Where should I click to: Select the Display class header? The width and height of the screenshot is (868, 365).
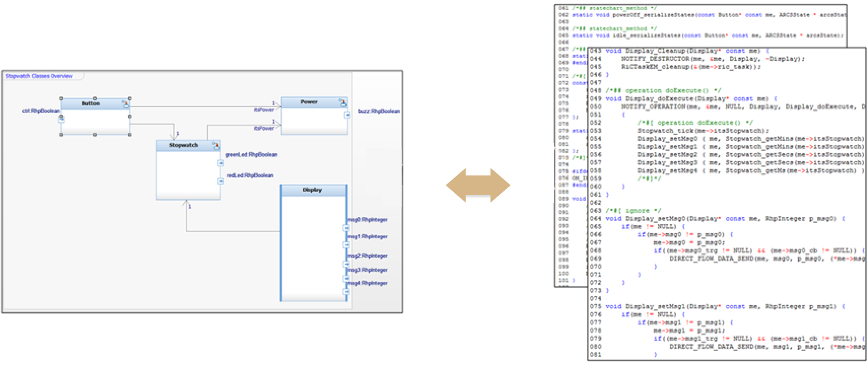pyautogui.click(x=313, y=190)
